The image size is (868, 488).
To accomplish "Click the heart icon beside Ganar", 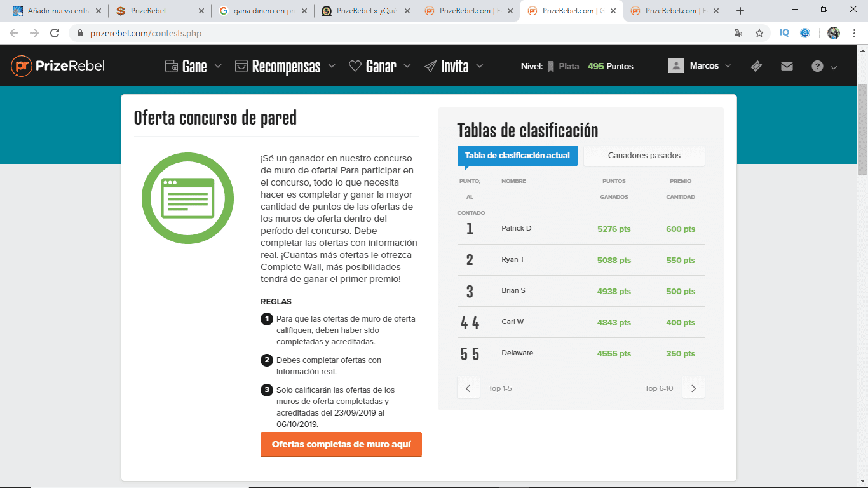I will 355,66.
